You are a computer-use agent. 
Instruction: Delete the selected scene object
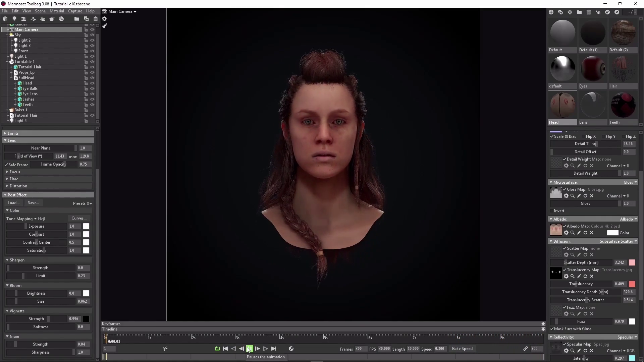pyautogui.click(x=96, y=19)
